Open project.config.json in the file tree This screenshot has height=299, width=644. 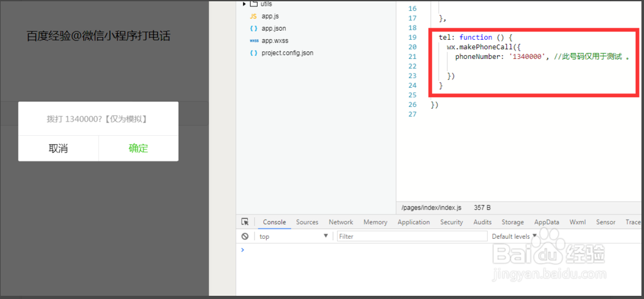coord(287,53)
